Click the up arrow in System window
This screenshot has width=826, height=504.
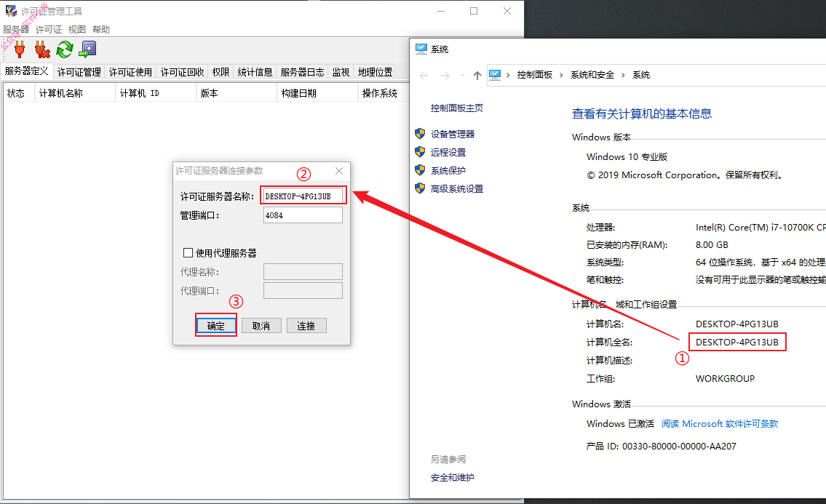point(477,76)
